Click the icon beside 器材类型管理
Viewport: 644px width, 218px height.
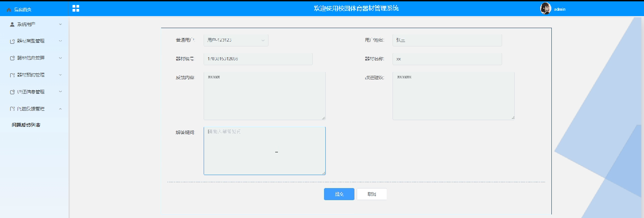[13, 41]
